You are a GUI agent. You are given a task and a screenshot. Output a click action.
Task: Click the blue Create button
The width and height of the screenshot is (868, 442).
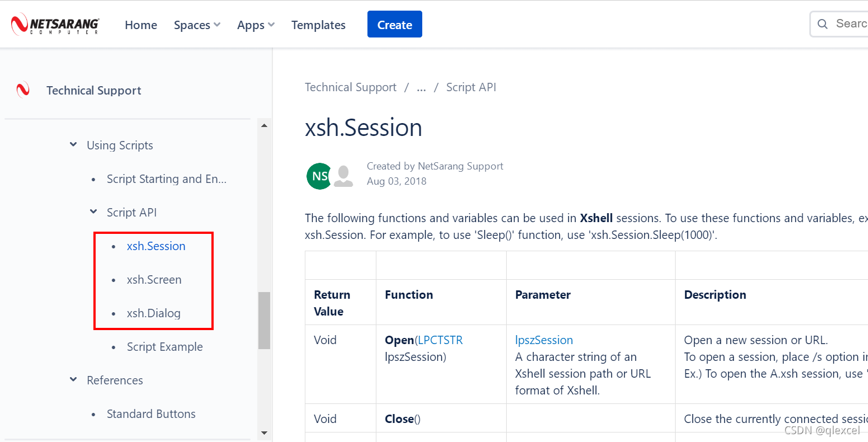(x=395, y=25)
